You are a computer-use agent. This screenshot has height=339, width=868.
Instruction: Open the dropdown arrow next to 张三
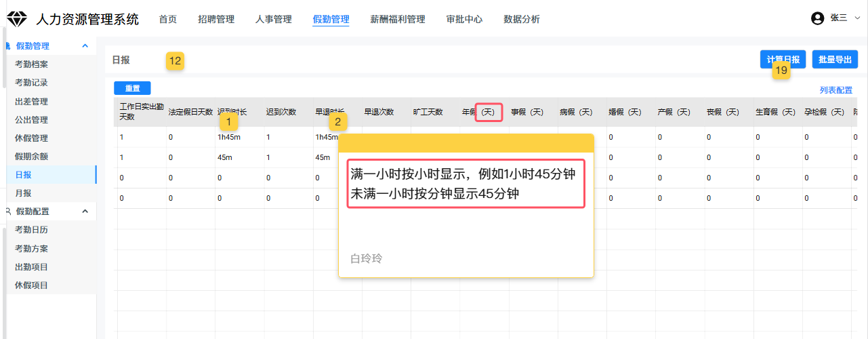point(857,18)
